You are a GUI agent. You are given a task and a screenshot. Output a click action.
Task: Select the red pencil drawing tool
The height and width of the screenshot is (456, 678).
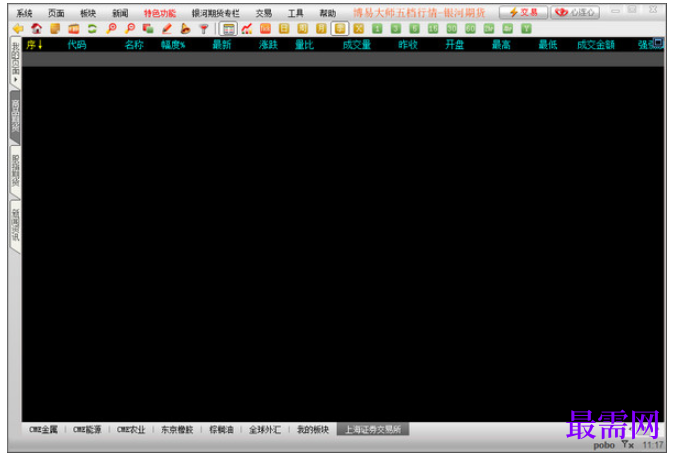[x=167, y=29]
